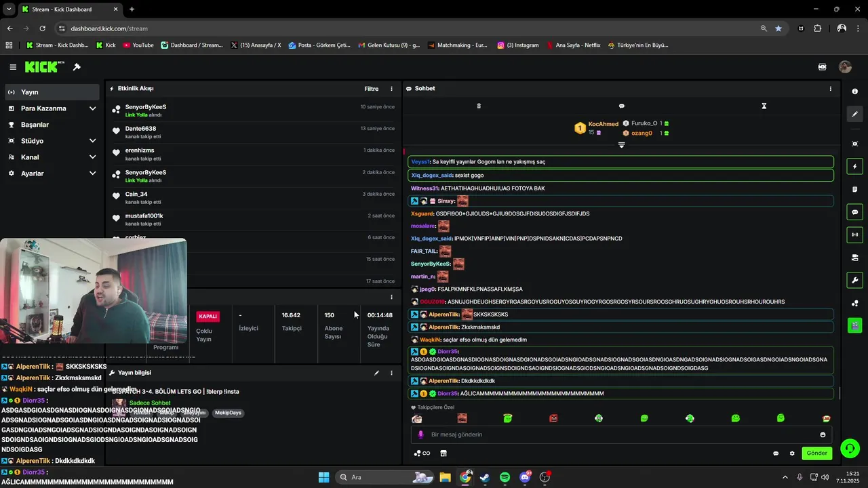Bookmark this page with star icon
868x488 pixels.
click(x=778, y=28)
